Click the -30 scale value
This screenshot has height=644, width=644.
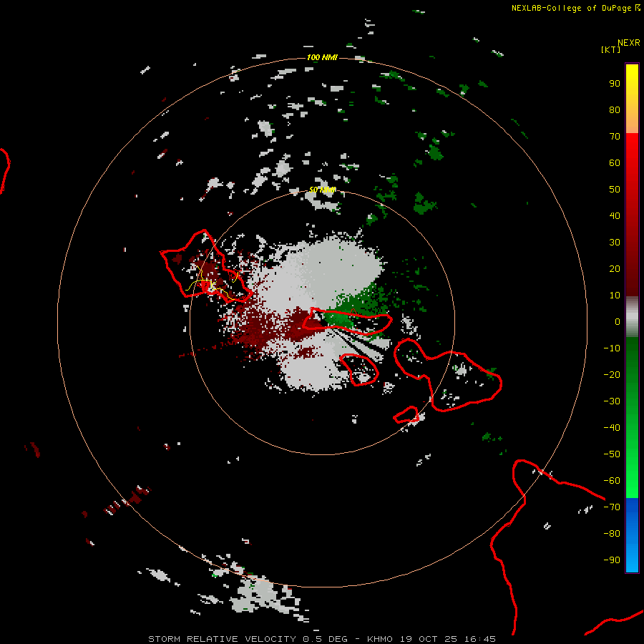click(612, 401)
